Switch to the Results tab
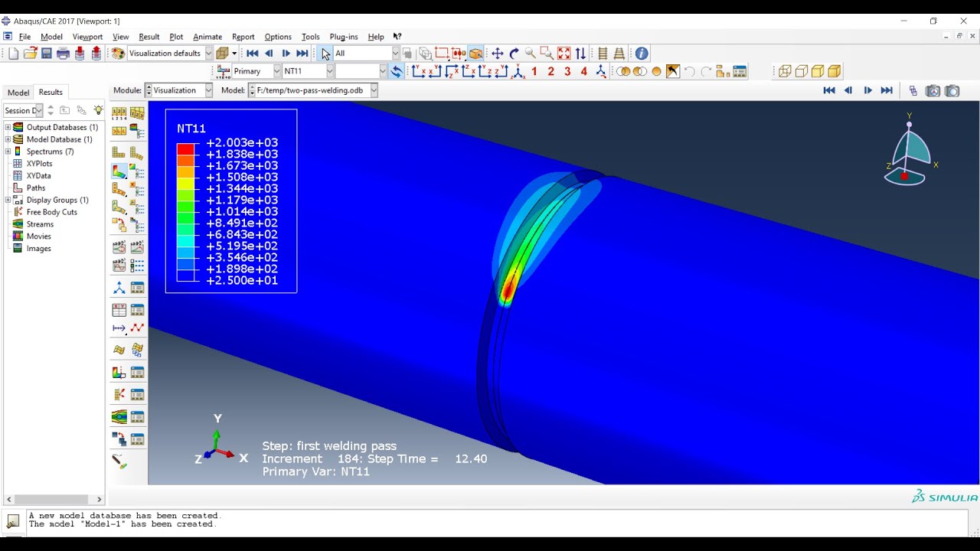 tap(51, 93)
